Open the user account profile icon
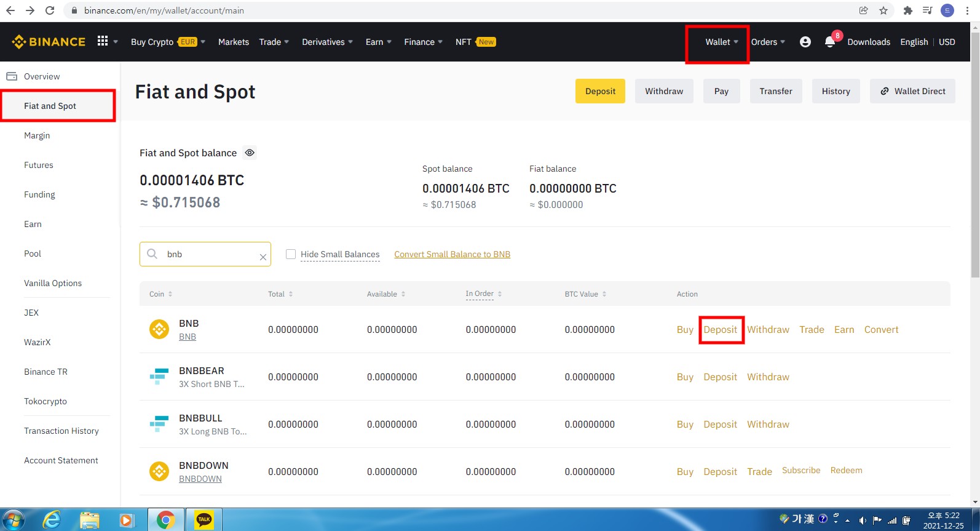This screenshot has width=980, height=531. [x=805, y=42]
